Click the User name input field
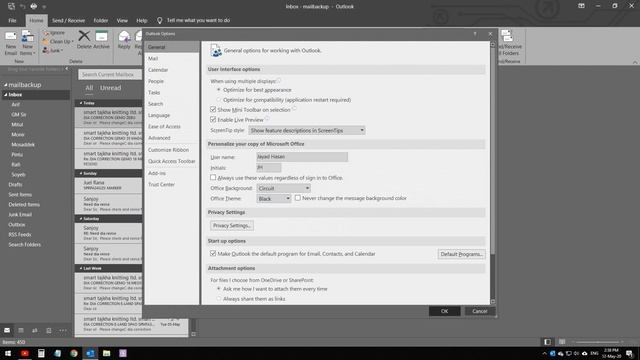The width and height of the screenshot is (640, 360). pos(302,157)
